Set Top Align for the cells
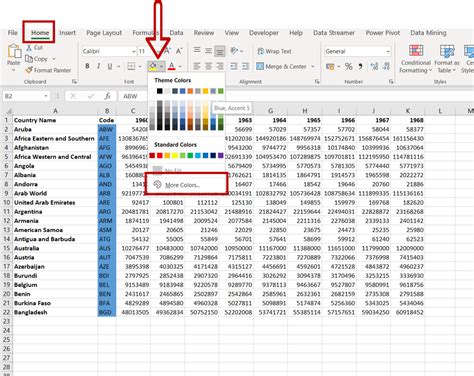Viewport: 474px width, 376px height. coord(197,51)
